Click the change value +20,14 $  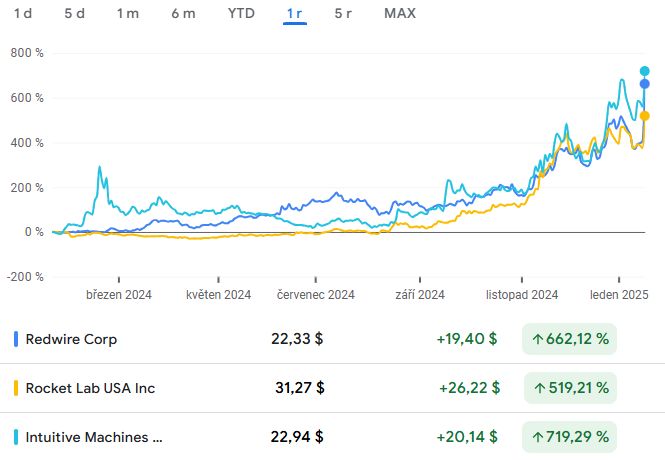tap(467, 436)
